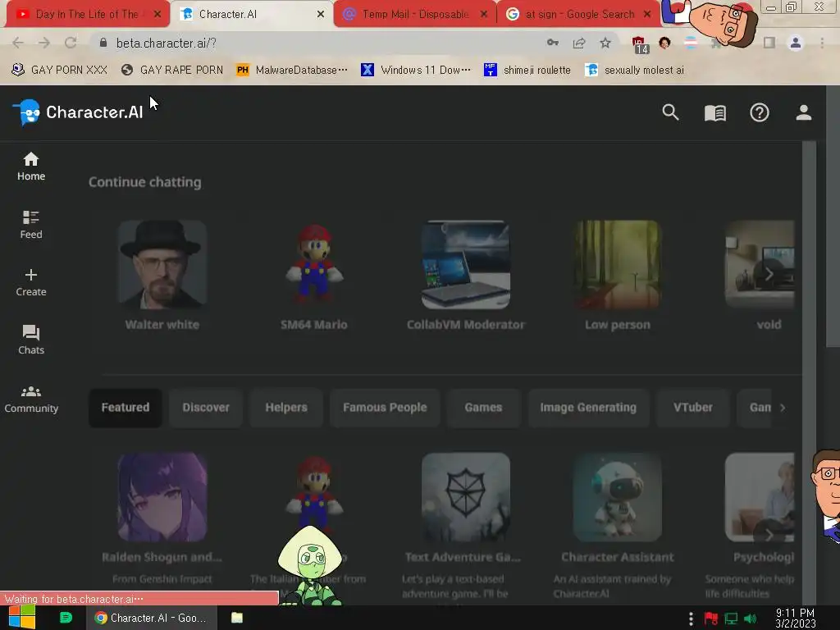The height and width of the screenshot is (630, 840).
Task: Select the Helpers category tab
Action: coord(286,408)
